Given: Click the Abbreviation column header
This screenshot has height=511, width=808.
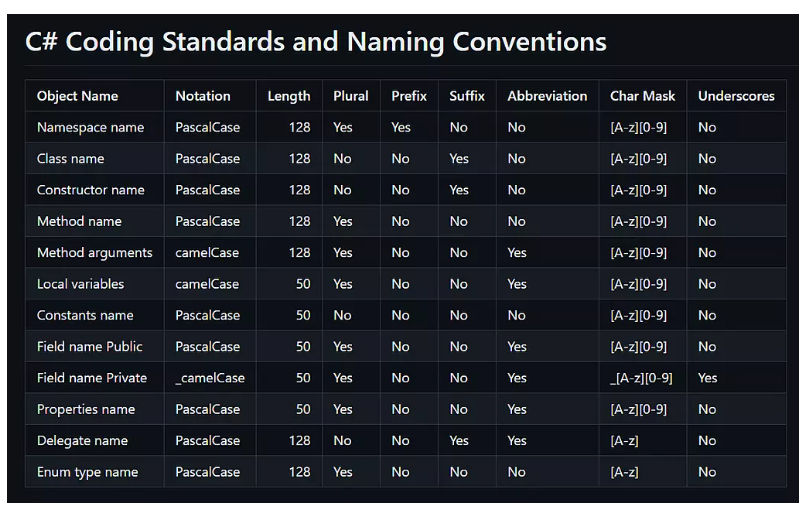Looking at the screenshot, I should [x=547, y=96].
